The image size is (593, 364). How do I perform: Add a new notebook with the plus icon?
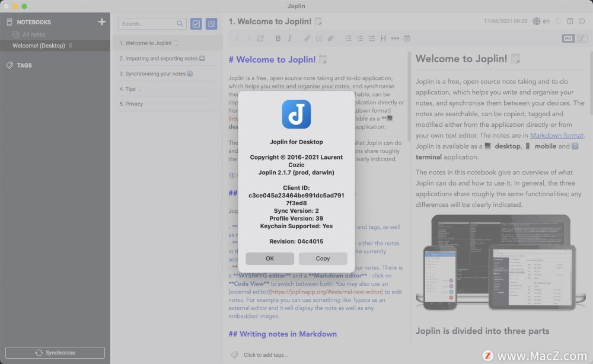pos(101,22)
